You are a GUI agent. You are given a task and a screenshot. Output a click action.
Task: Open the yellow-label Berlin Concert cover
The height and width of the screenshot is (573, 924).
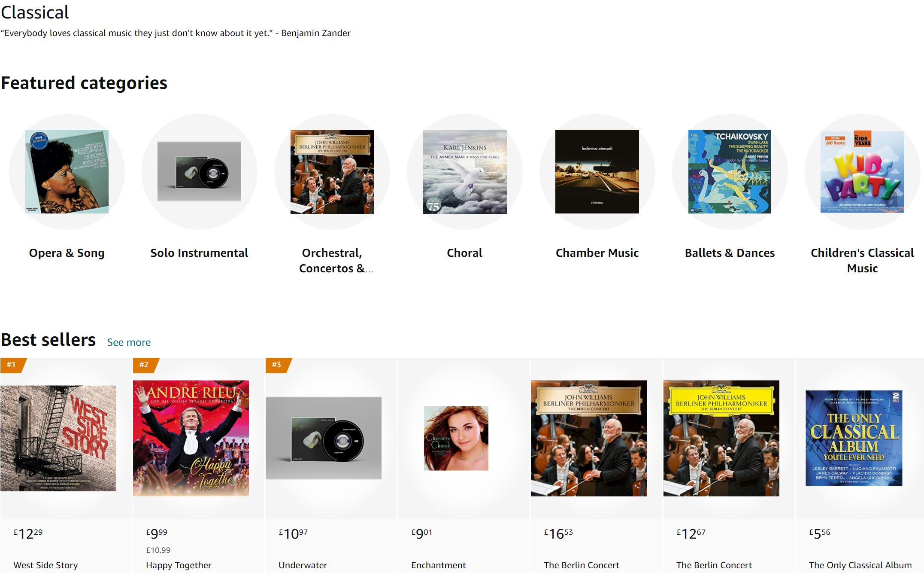pyautogui.click(x=721, y=438)
